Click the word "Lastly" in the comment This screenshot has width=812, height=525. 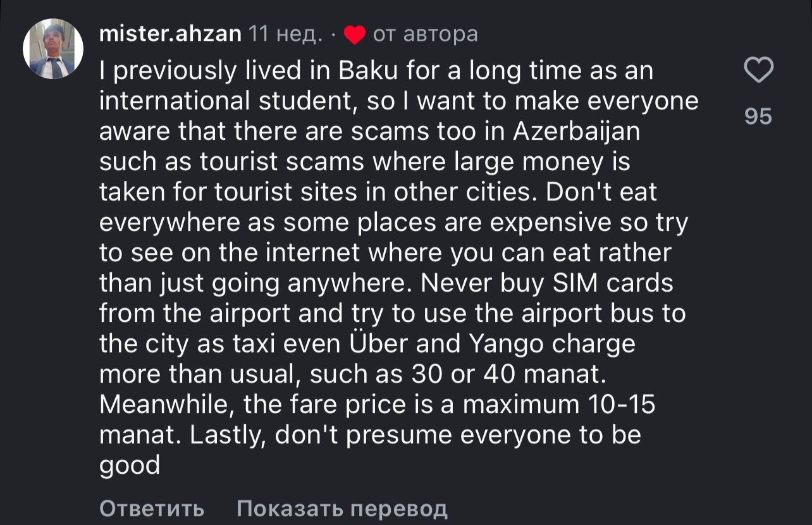tap(226, 436)
